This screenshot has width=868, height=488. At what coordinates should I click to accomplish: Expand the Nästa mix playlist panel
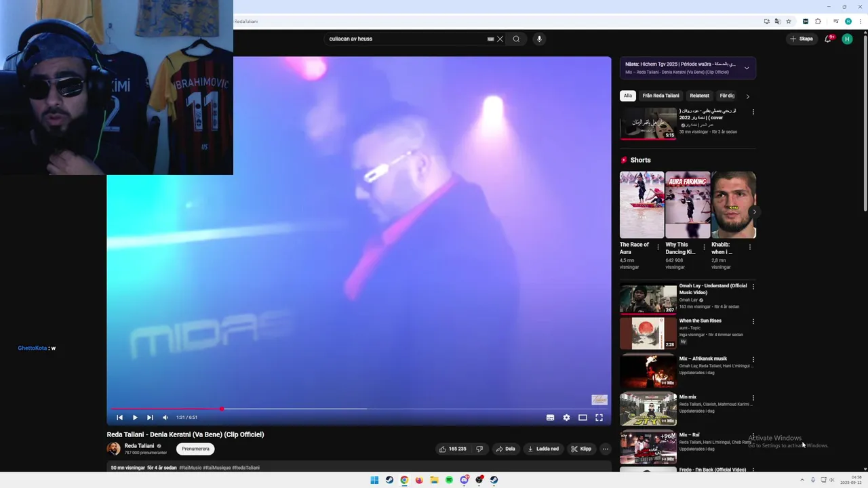747,68
